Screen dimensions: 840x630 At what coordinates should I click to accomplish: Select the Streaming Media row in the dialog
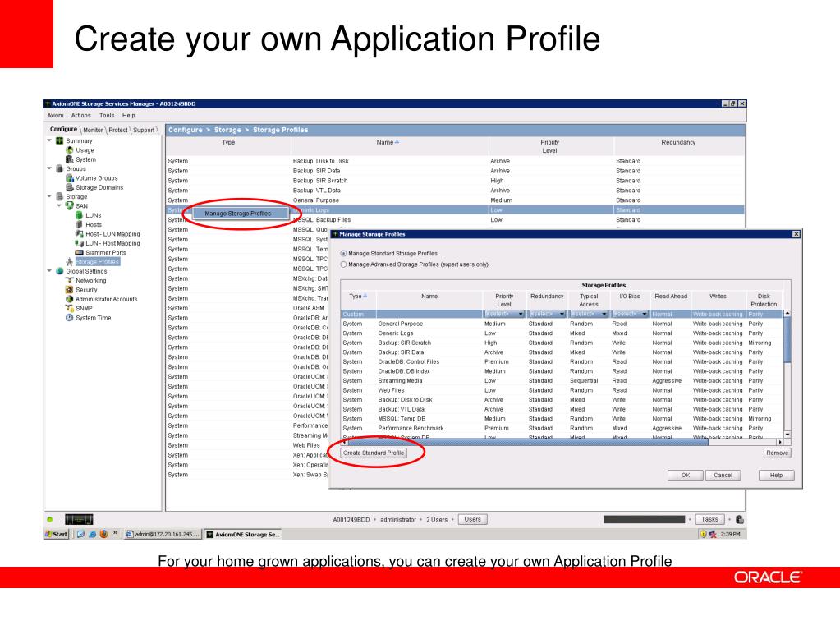[x=562, y=381]
